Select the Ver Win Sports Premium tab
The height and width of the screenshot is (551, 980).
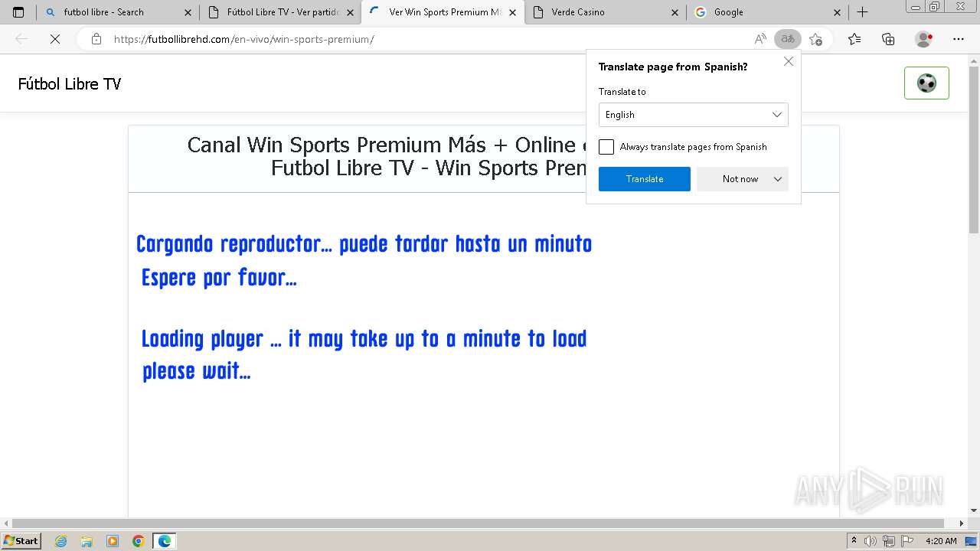point(442,12)
